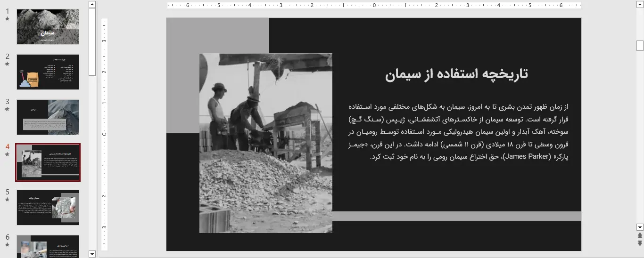Click slide number 2 label in panel
Viewport: 644px width, 258px height.
click(8, 56)
